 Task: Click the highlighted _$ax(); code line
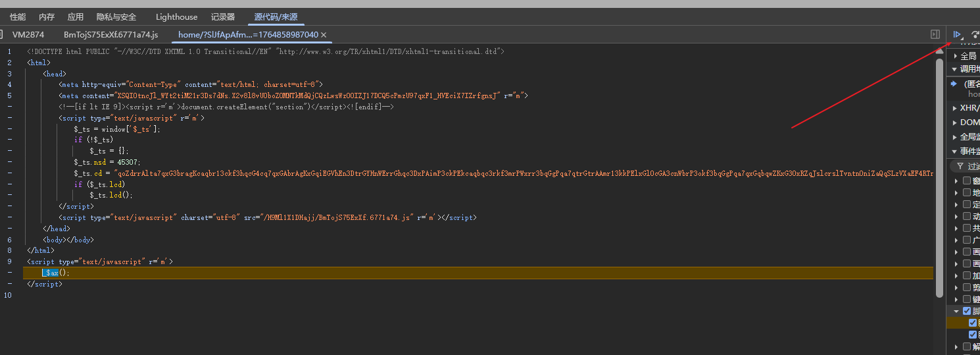tap(478, 273)
